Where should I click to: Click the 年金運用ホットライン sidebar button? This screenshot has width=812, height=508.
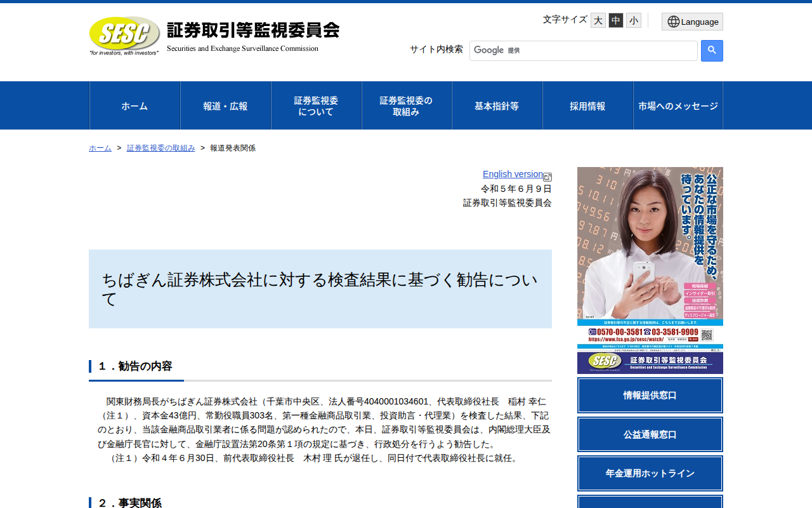pyautogui.click(x=650, y=473)
